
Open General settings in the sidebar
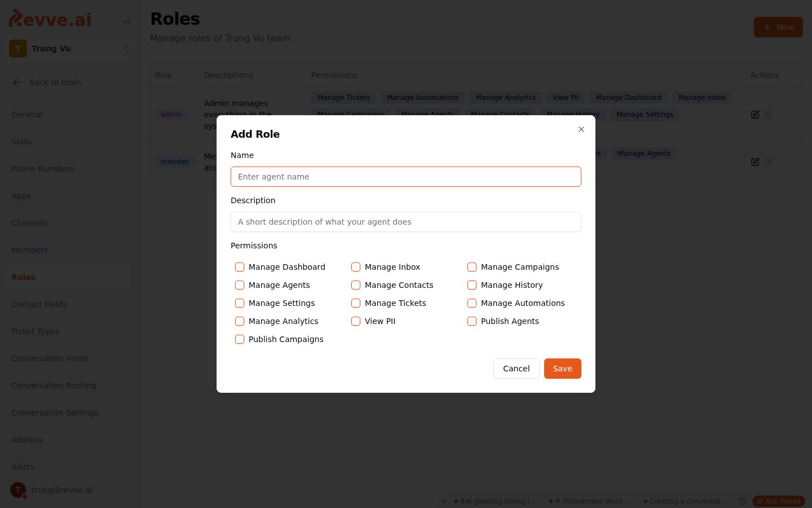pyautogui.click(x=68, y=115)
